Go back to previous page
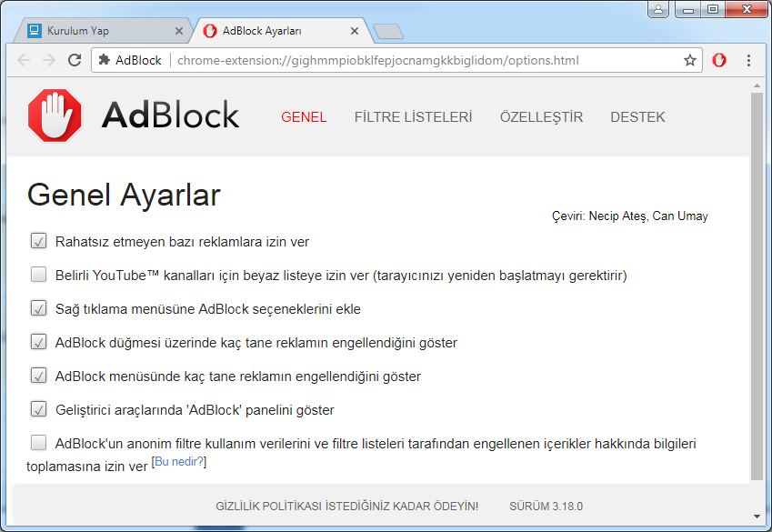Viewport: 772px width, 532px height. click(23, 60)
